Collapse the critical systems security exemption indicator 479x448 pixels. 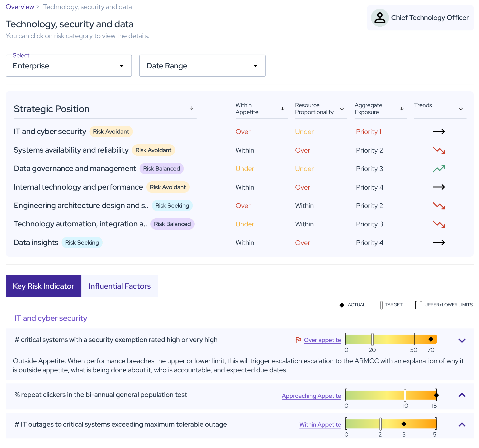click(462, 340)
